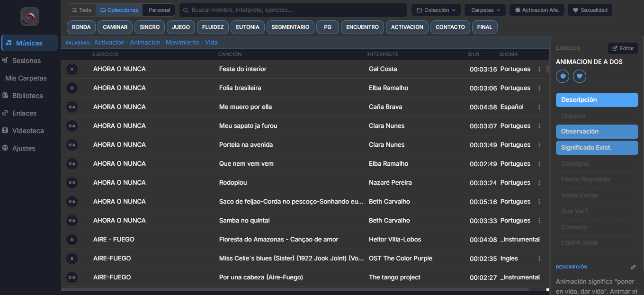Expand the Carpetas dropdown
The height and width of the screenshot is (295, 644).
tap(485, 10)
